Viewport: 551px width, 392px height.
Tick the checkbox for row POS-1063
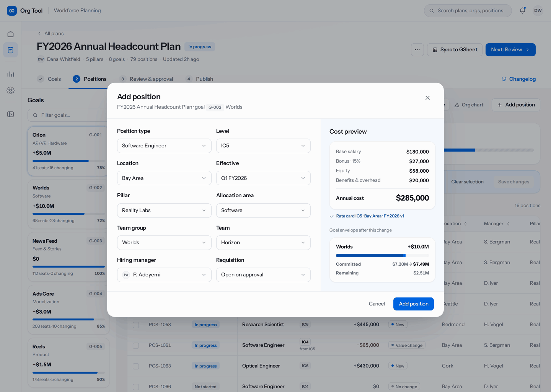pos(136,366)
